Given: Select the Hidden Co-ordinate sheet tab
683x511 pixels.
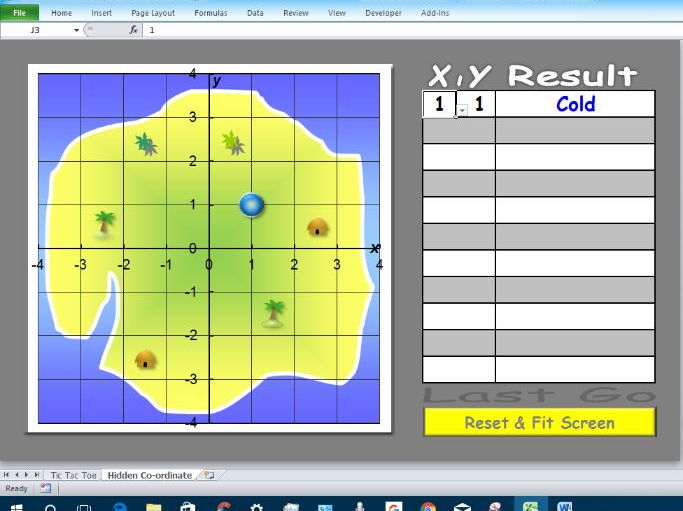Looking at the screenshot, I should pyautogui.click(x=149, y=475).
